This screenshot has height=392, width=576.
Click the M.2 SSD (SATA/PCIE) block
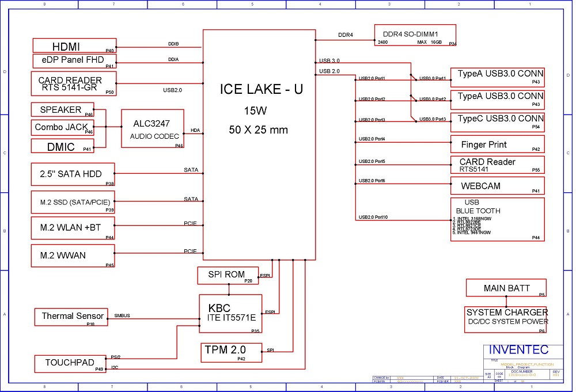73,202
